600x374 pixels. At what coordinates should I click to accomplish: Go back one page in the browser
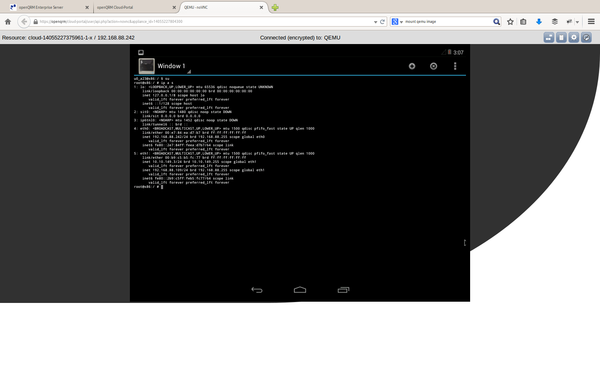(x=24, y=22)
